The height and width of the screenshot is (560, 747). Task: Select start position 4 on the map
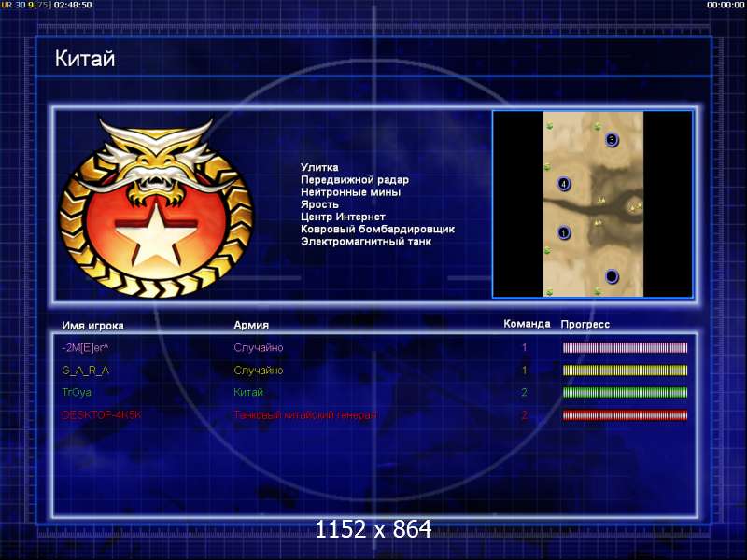(564, 184)
